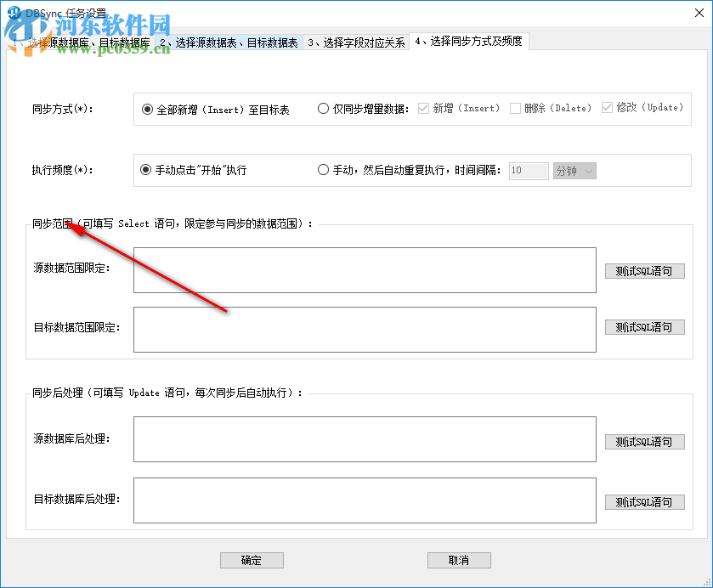Click 测试SQL语句 beside 源数据范围限定
This screenshot has height=588, width=713.
pyautogui.click(x=644, y=270)
